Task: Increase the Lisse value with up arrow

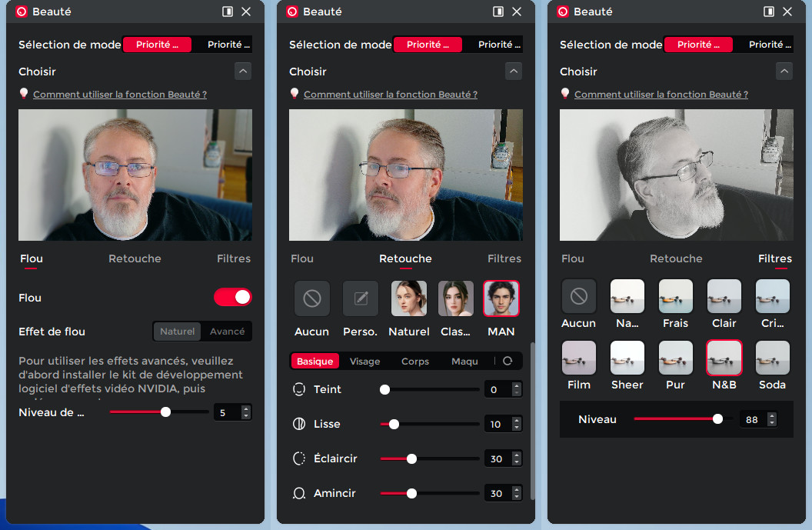Action: click(517, 420)
